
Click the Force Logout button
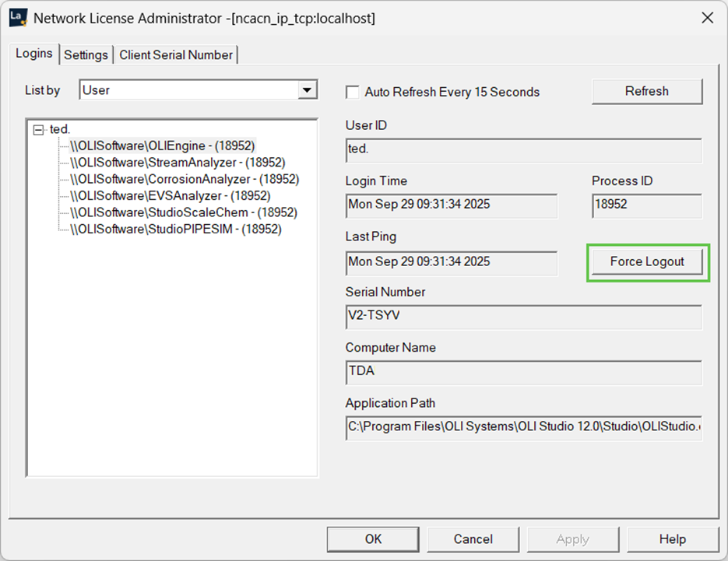(x=647, y=261)
